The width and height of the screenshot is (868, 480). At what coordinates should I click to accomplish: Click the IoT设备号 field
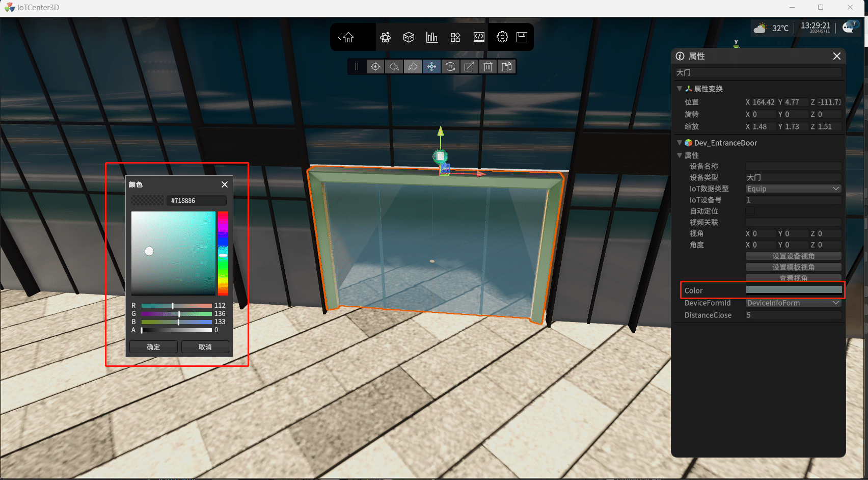(x=793, y=200)
